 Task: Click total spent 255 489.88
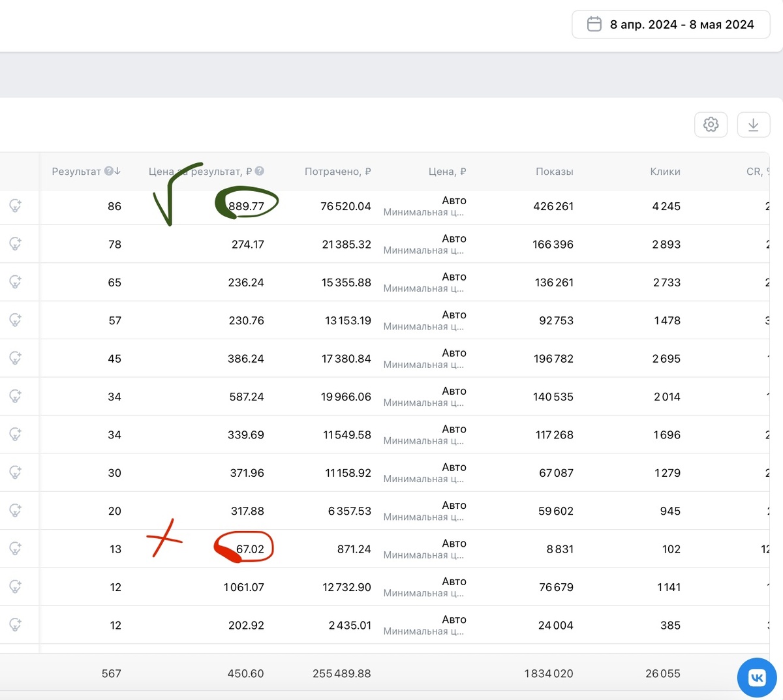(342, 674)
